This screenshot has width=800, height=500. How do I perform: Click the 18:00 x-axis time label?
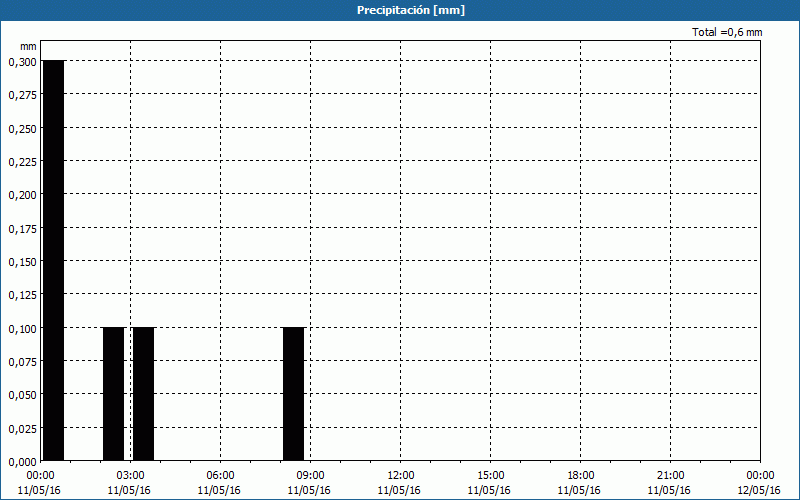(580, 476)
